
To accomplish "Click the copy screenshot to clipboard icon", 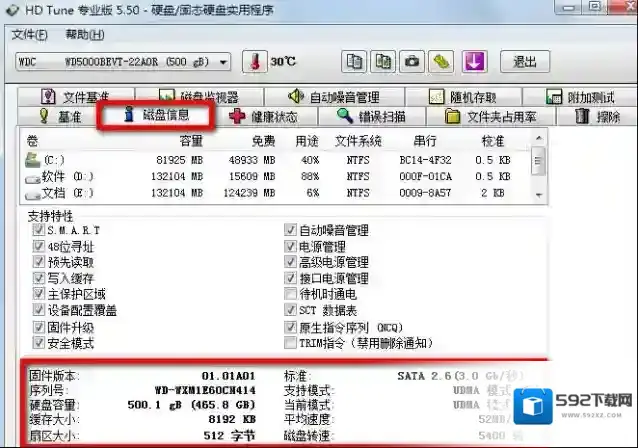I will click(x=383, y=62).
